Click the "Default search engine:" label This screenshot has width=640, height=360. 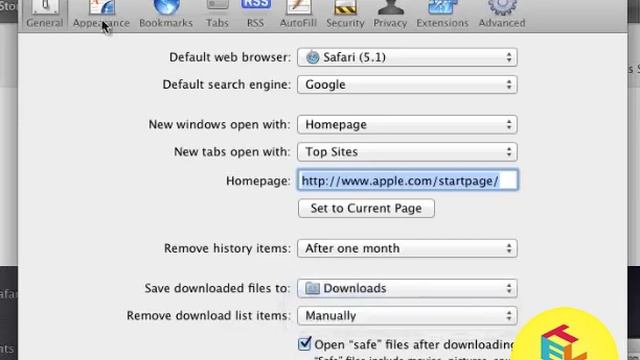point(227,85)
